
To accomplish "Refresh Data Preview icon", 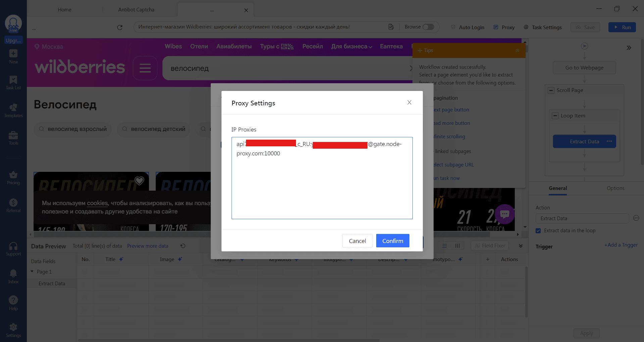I will click(183, 246).
